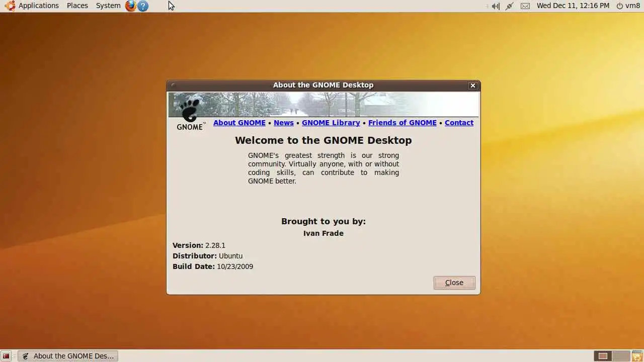Viewport: 644px width, 362px height.
Task: Click the Version: 2.28.1 text
Action: (x=199, y=245)
